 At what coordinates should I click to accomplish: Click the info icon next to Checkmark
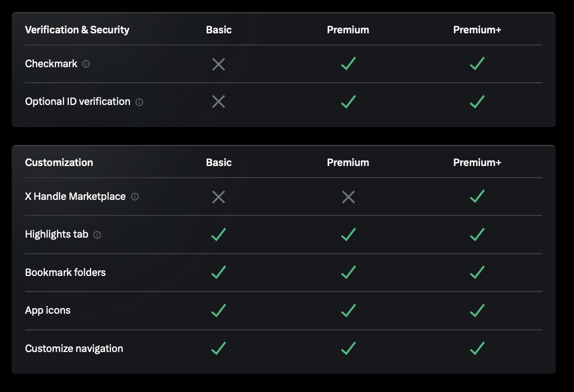[86, 64]
